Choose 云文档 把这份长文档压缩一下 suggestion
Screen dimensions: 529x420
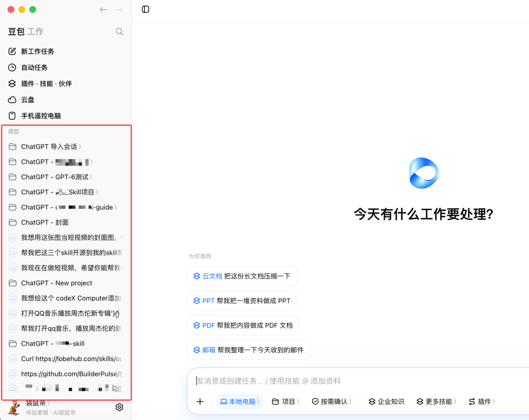(242, 276)
